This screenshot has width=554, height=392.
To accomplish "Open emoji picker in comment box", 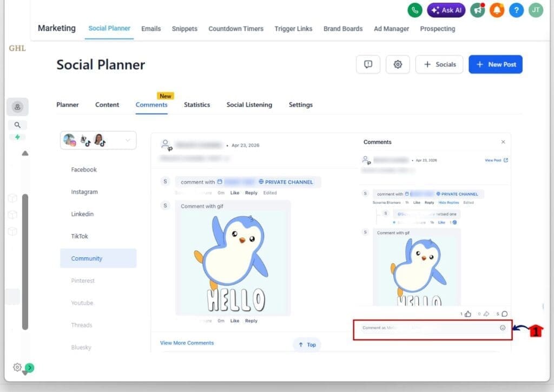I will pyautogui.click(x=503, y=328).
